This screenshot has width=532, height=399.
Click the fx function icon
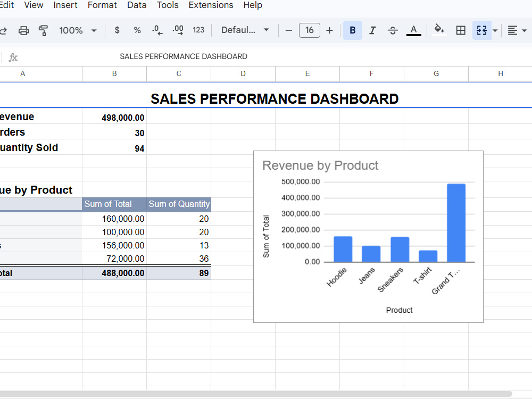pos(13,57)
